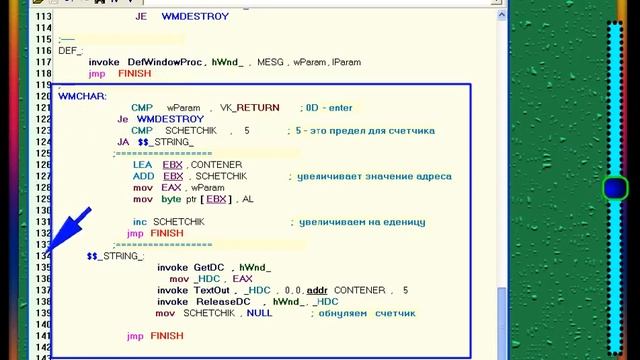Click "Je WMDESTROY" on line 122
Viewport: 640px width, 360px height.
[161, 119]
